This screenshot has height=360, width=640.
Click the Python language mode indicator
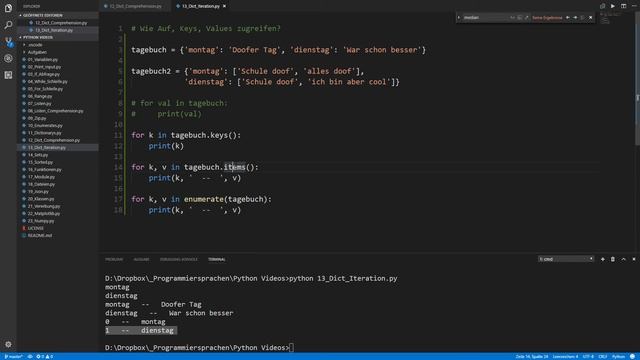click(x=618, y=357)
